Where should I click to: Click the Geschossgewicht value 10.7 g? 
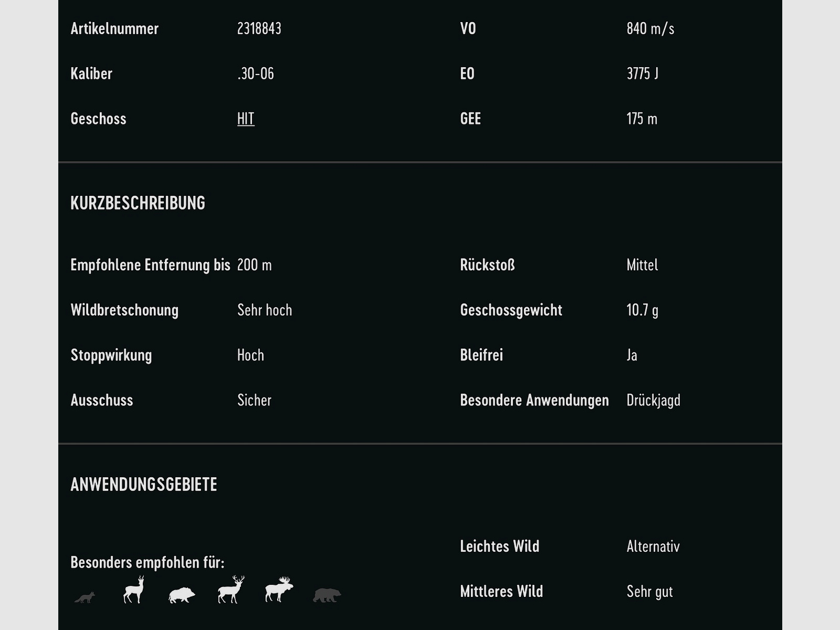pyautogui.click(x=643, y=310)
